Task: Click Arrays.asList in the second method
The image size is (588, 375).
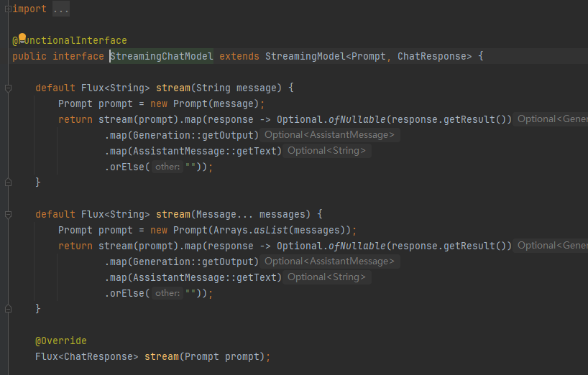Action: coord(250,230)
